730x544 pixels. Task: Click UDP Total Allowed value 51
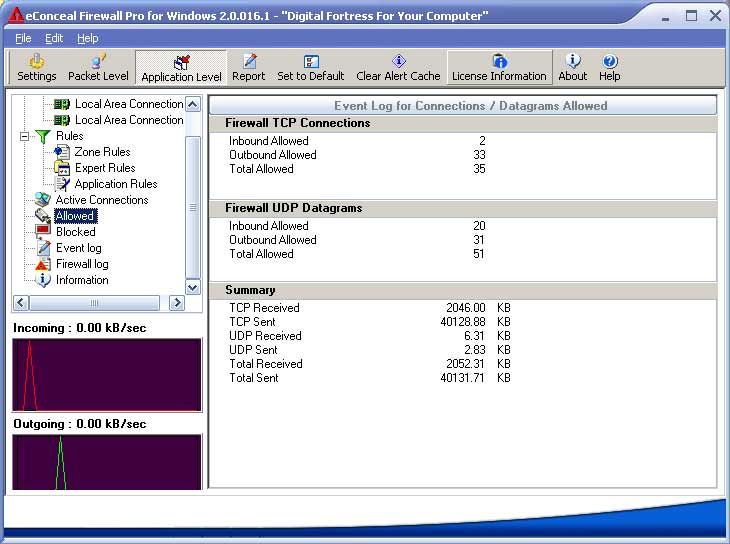click(479, 254)
